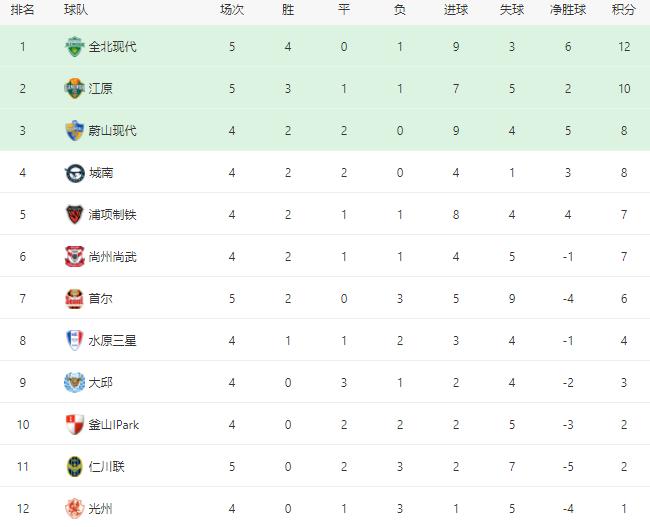Click the 大邱 team crest icon

(75, 383)
